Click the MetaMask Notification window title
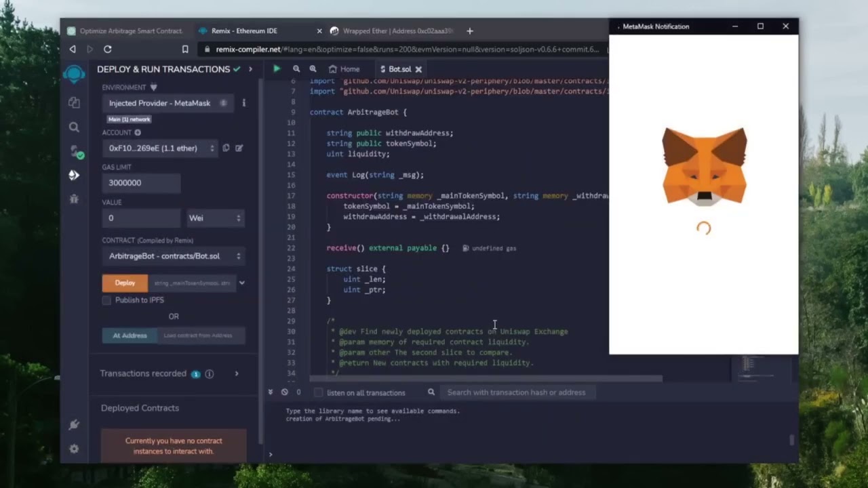868x488 pixels. (x=656, y=26)
